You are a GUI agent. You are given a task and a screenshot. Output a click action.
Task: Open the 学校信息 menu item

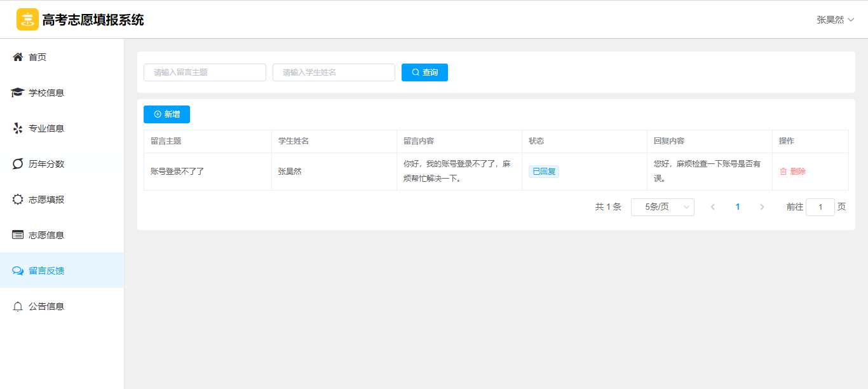pyautogui.click(x=46, y=93)
